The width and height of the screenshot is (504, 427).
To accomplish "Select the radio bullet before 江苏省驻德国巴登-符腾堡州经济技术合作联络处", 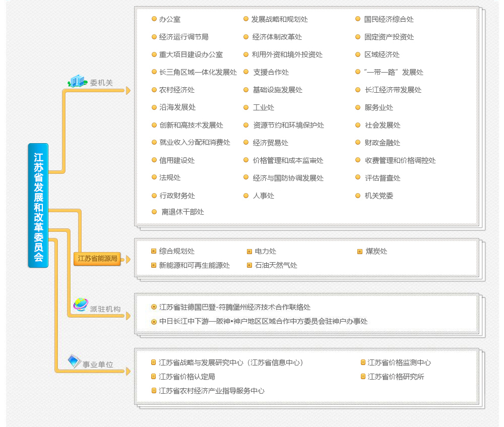I will [154, 307].
